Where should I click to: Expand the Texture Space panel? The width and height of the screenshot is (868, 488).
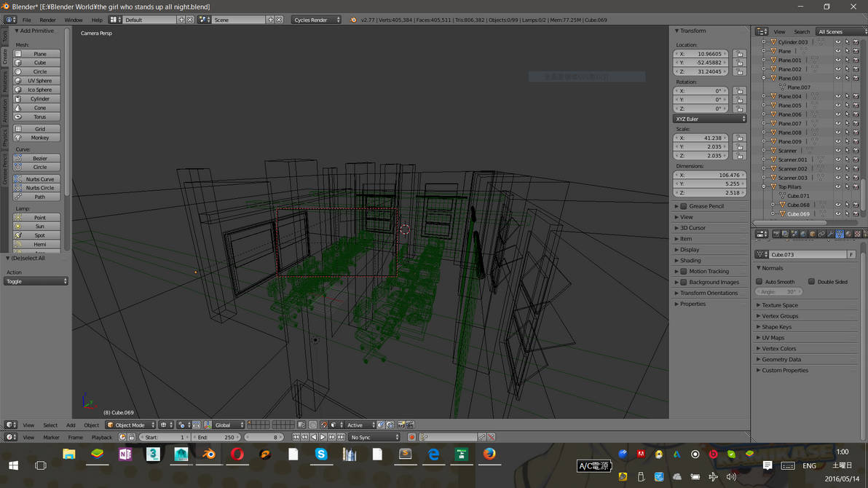pyautogui.click(x=779, y=305)
